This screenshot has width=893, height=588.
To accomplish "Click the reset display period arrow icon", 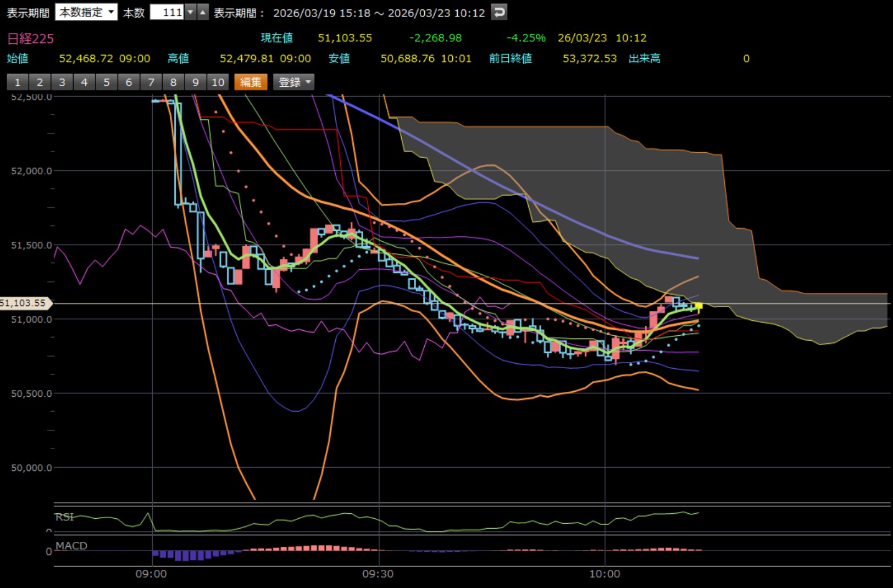I will [x=499, y=12].
